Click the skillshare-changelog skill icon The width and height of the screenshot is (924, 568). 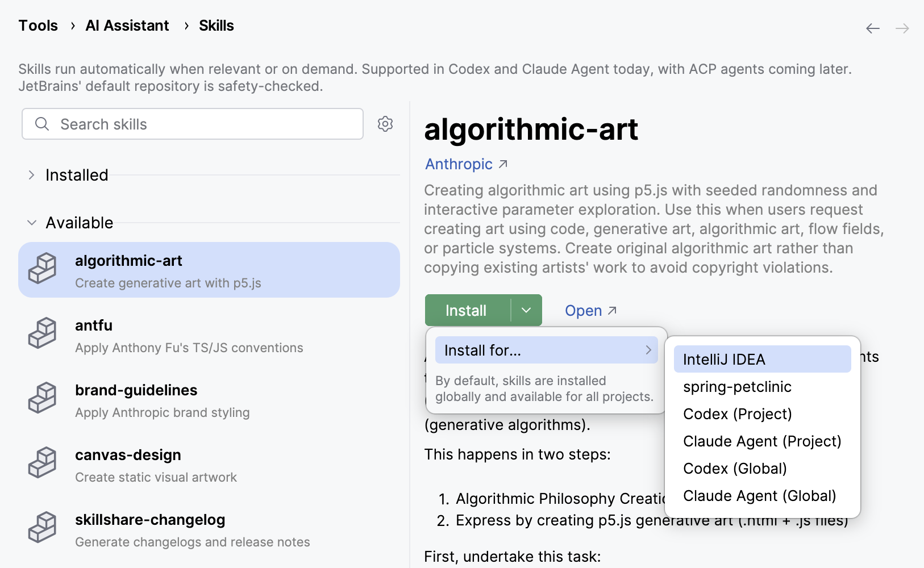pyautogui.click(x=43, y=528)
